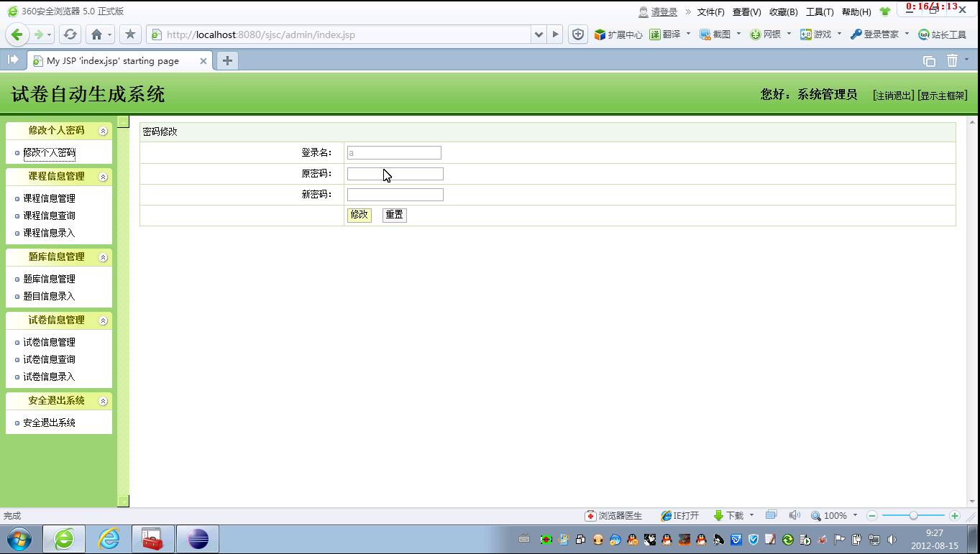
Task: Open 登录管家 login manager
Action: point(875,34)
